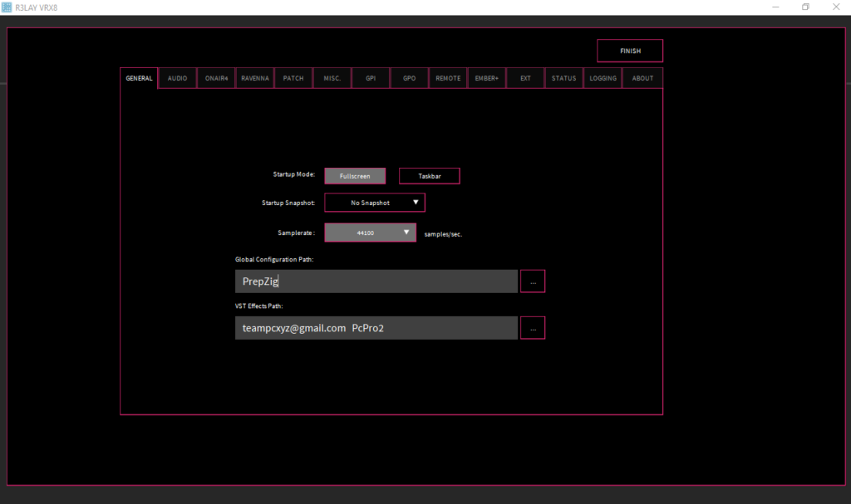Open the EMBER+ tab

(486, 78)
